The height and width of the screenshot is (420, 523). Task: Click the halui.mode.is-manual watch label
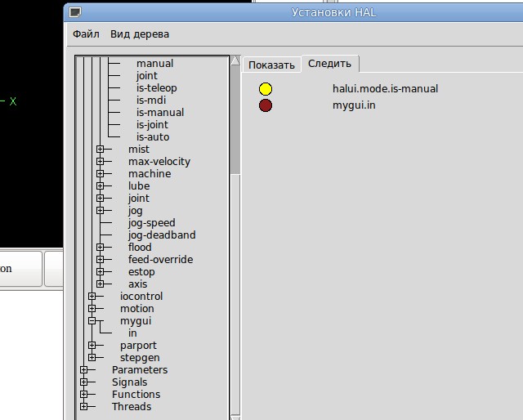385,89
